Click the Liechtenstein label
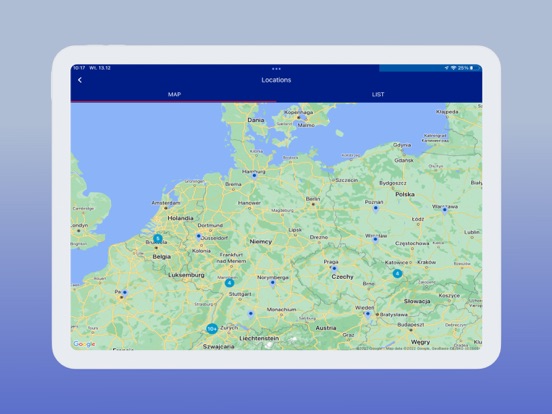Image resolution: width=552 pixels, height=414 pixels. pyautogui.click(x=259, y=338)
